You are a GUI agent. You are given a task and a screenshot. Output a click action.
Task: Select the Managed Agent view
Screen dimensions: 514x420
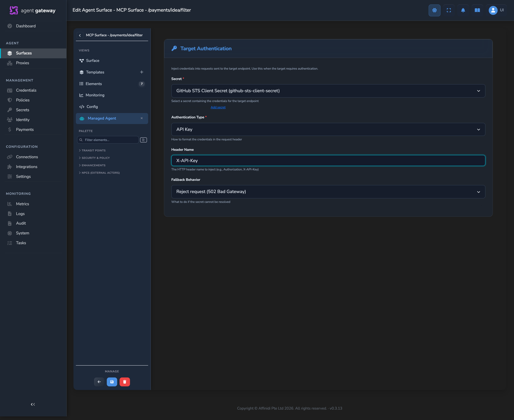[x=112, y=118]
